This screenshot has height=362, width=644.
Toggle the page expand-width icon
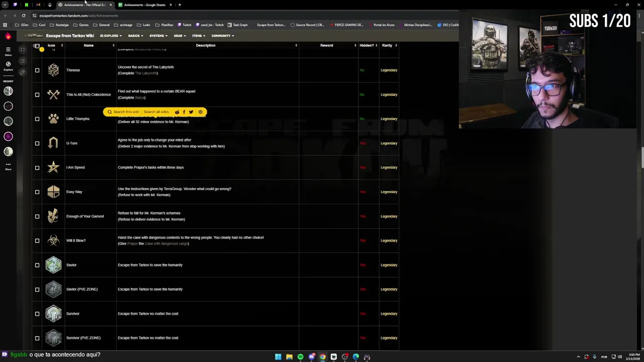(x=23, y=49)
